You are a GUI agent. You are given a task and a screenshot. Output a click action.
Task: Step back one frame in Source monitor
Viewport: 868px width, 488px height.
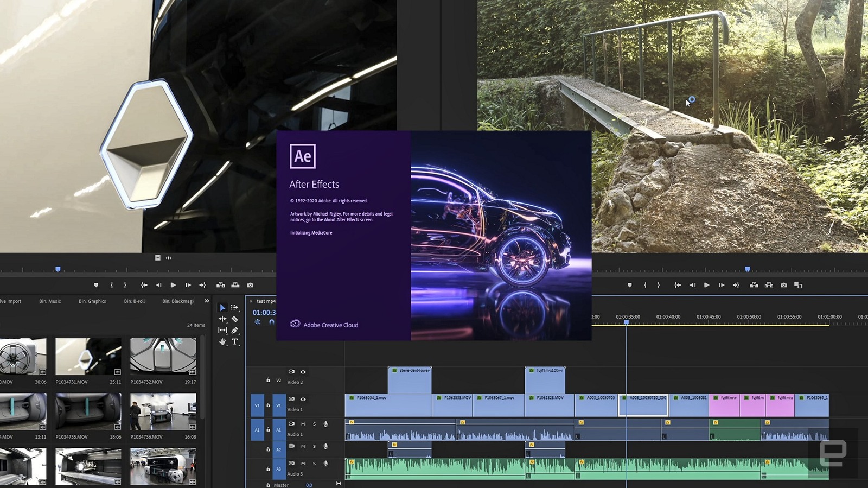158,285
